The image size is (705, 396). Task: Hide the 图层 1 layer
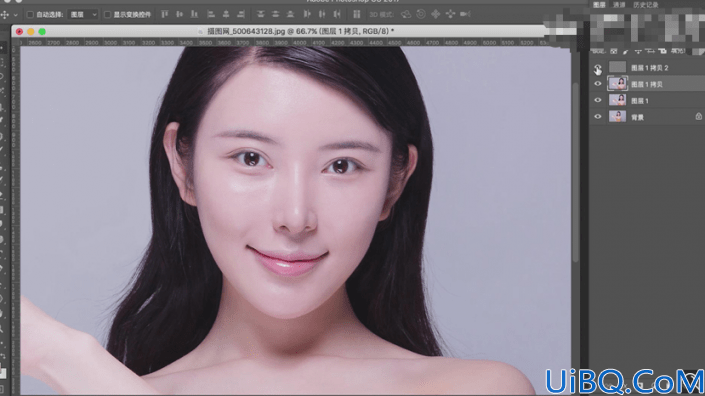[598, 100]
